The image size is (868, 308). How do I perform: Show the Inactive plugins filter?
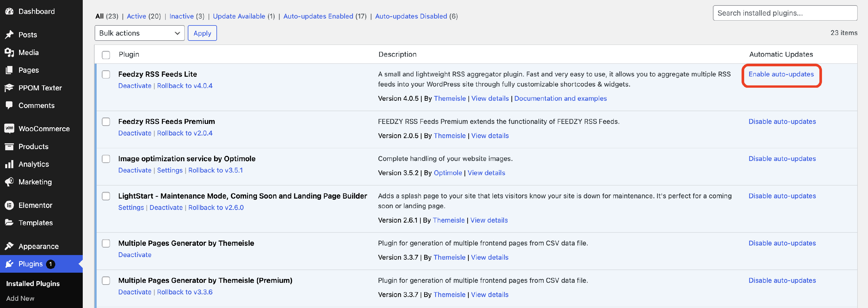tap(181, 16)
